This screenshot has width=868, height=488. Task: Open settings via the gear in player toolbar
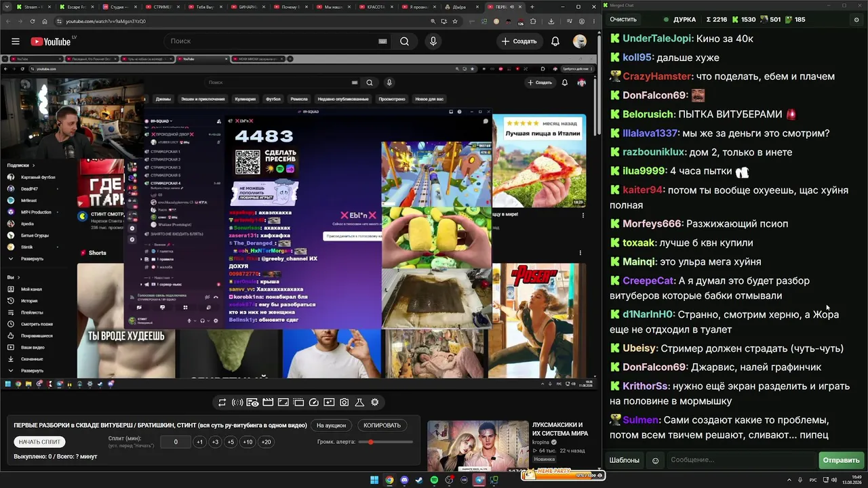[x=375, y=403]
